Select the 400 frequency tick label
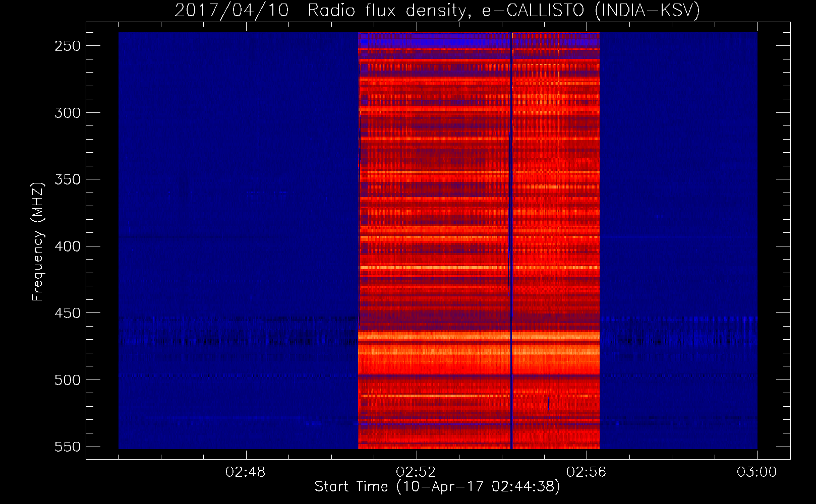 click(x=68, y=246)
